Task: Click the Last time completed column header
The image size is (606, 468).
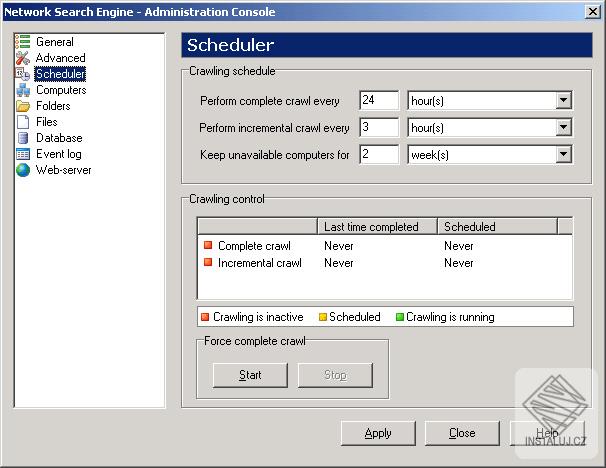Action: click(377, 226)
